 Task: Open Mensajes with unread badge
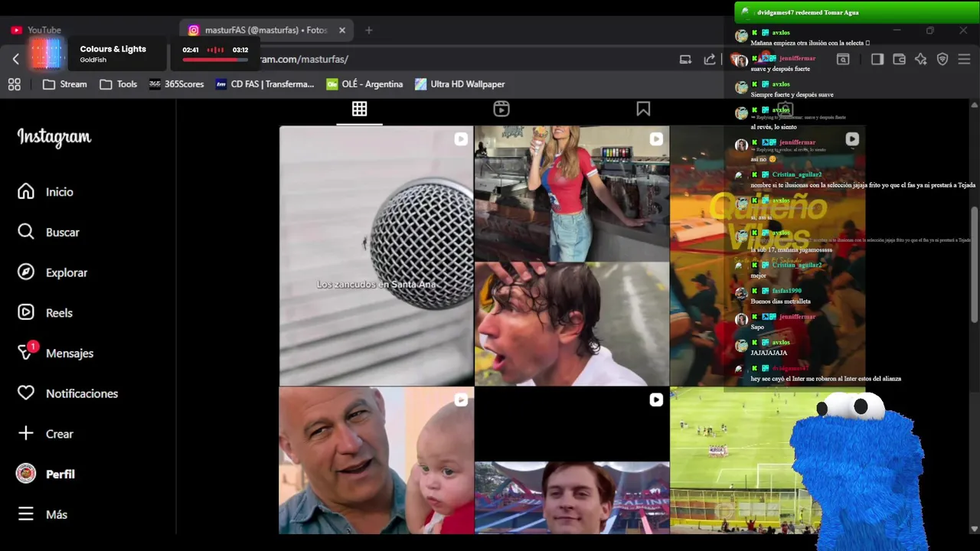click(55, 353)
